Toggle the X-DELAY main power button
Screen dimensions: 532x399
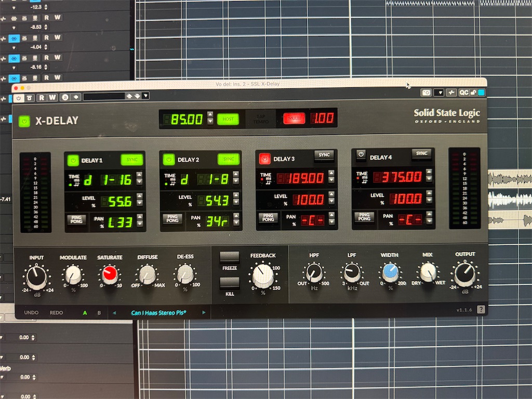(x=24, y=121)
